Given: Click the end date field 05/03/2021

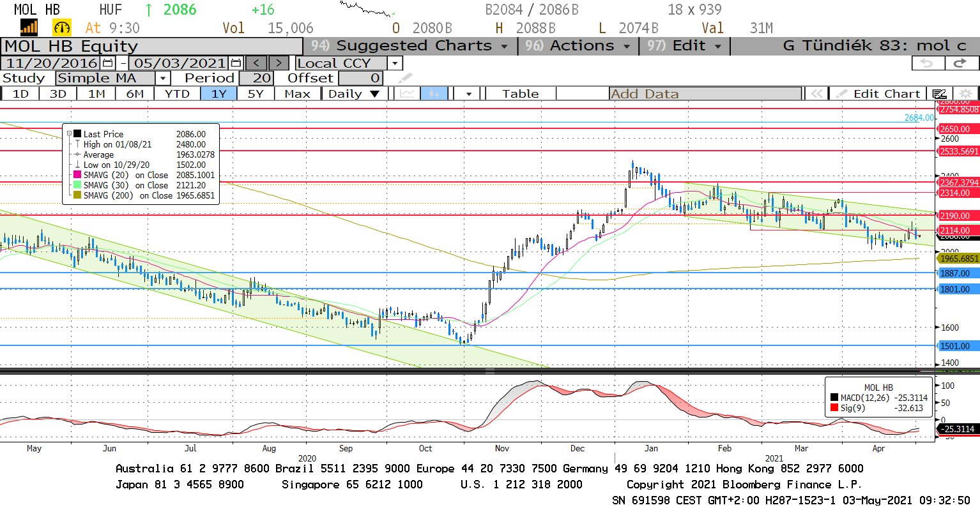Looking at the screenshot, I should pyautogui.click(x=180, y=63).
